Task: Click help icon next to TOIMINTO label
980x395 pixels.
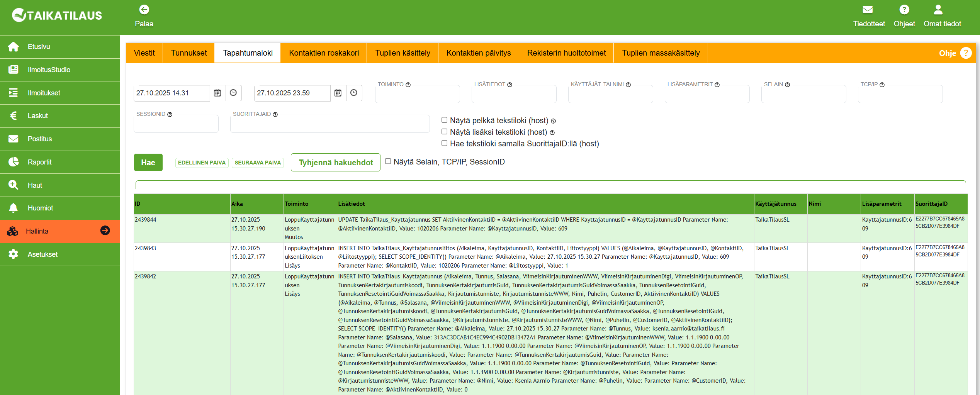Action: click(408, 85)
